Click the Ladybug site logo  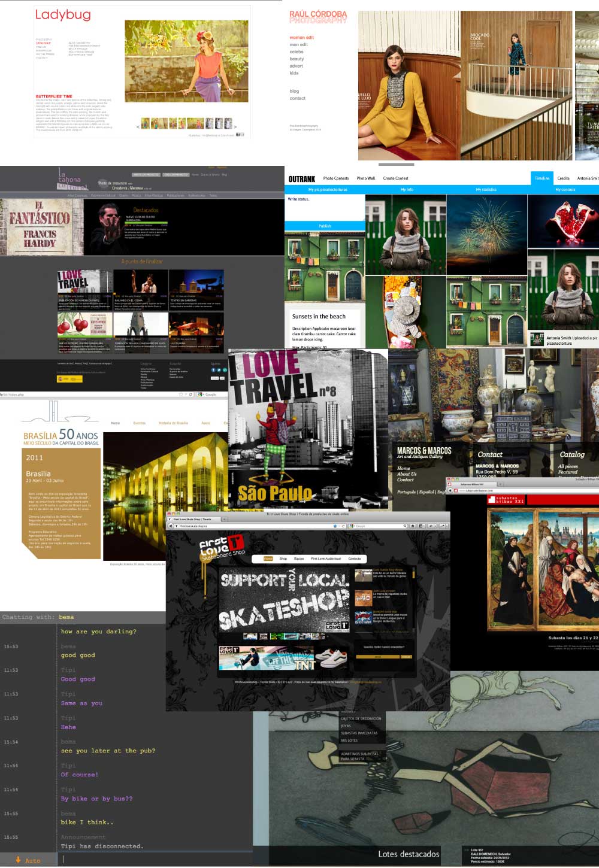coord(63,15)
